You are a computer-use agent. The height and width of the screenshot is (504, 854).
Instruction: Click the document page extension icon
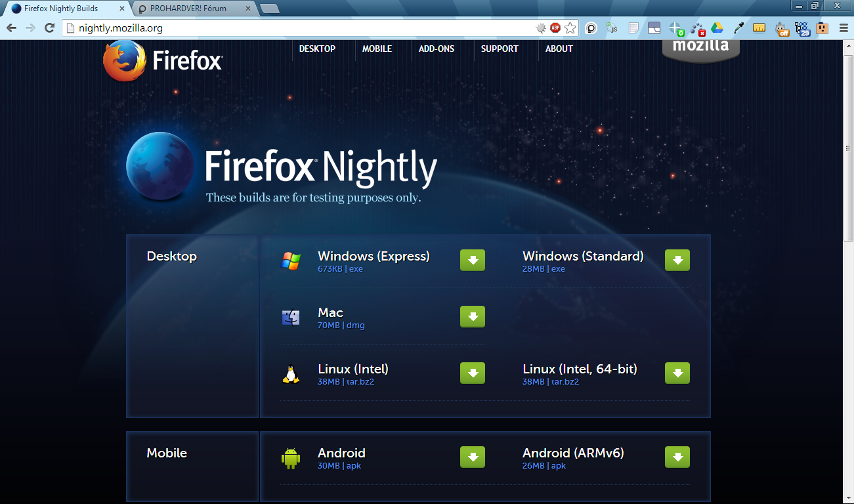(x=633, y=28)
